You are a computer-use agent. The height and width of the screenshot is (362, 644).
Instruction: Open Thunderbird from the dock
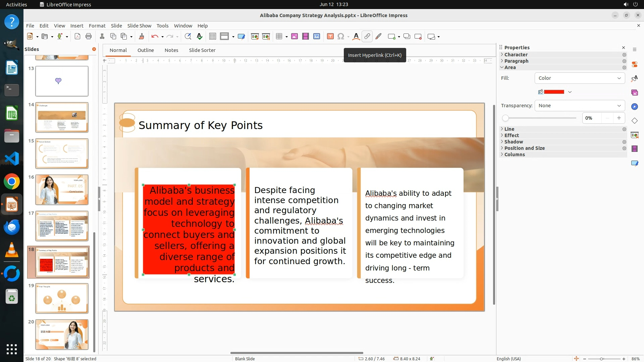click(12, 228)
